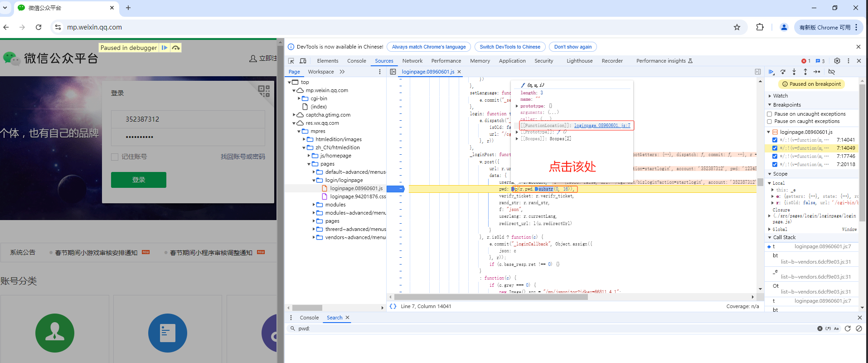Refresh the search results
868x363 pixels.
coord(848,329)
